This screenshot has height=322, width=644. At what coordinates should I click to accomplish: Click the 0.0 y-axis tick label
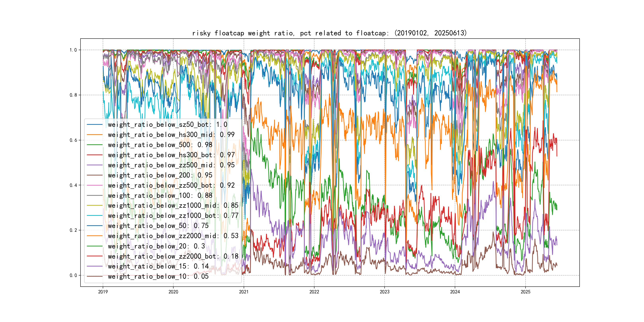pos(73,275)
